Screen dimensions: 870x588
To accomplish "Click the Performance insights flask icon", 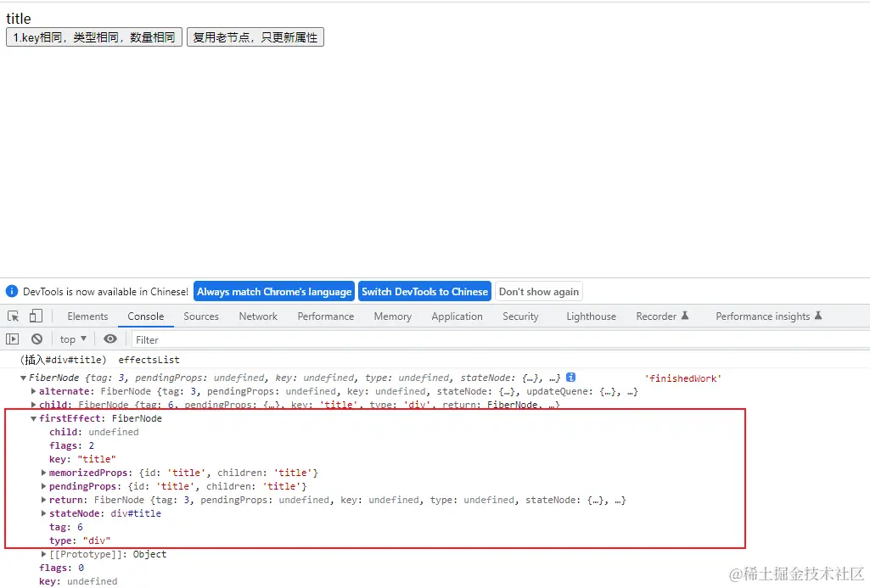I will [818, 316].
